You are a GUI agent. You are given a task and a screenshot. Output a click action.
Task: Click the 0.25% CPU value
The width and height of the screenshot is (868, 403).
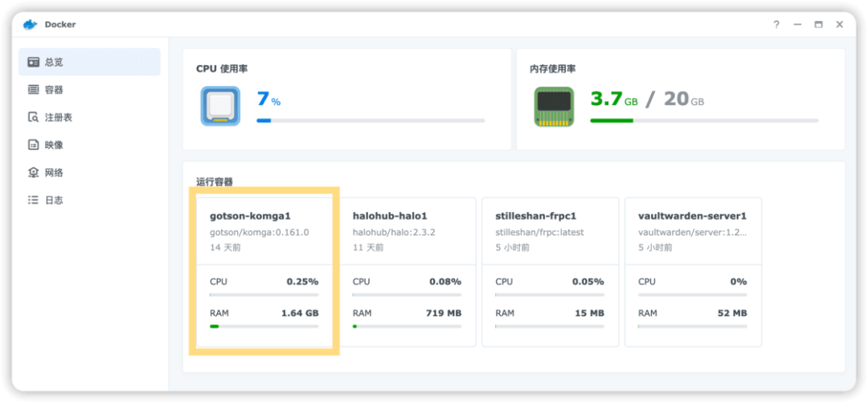302,282
